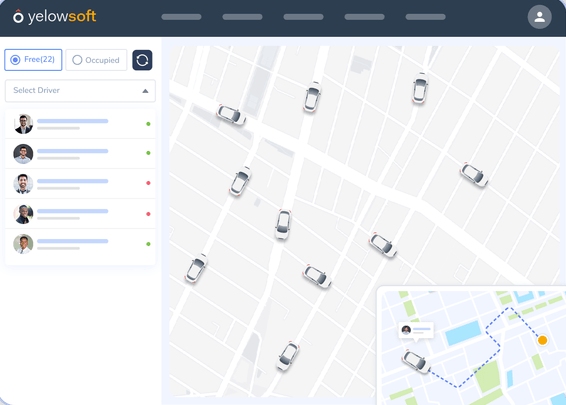Click the Select Driver dropdown arrow
The width and height of the screenshot is (566, 405).
tap(145, 91)
